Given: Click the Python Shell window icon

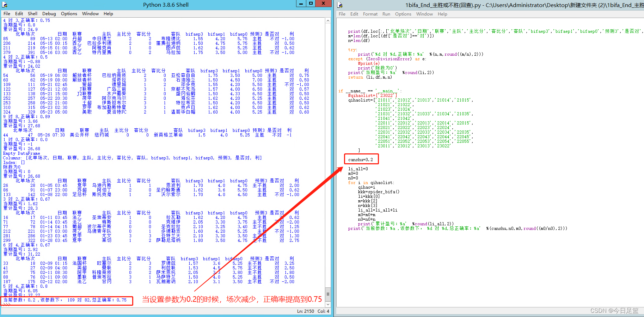Looking at the screenshot, I should (x=5, y=5).
